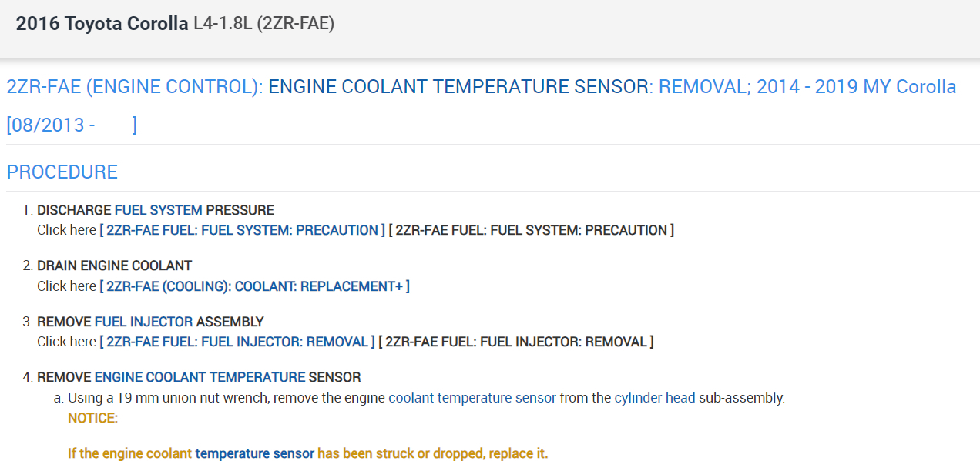
Task: Click the FUEL SYSTEM link in step 1
Action: pos(158,210)
